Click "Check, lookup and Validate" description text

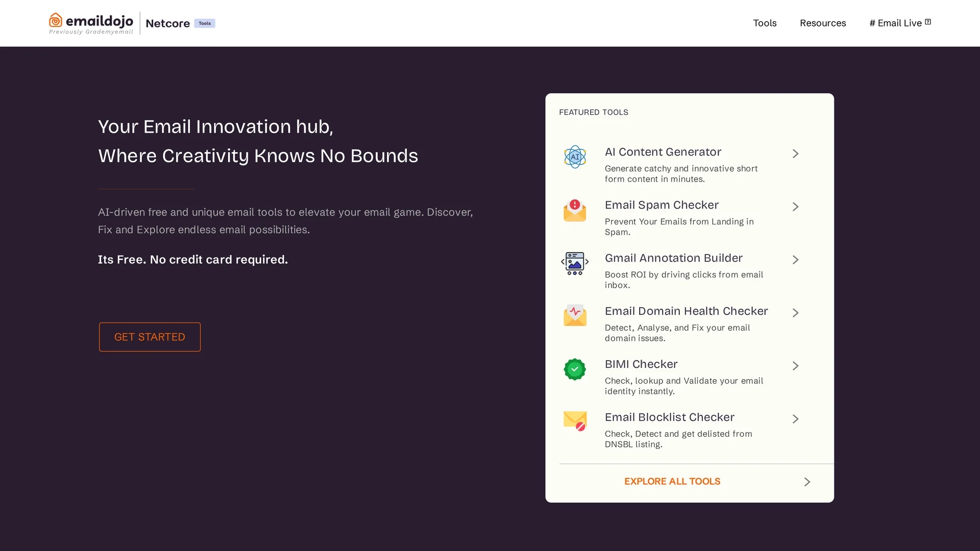pyautogui.click(x=684, y=386)
